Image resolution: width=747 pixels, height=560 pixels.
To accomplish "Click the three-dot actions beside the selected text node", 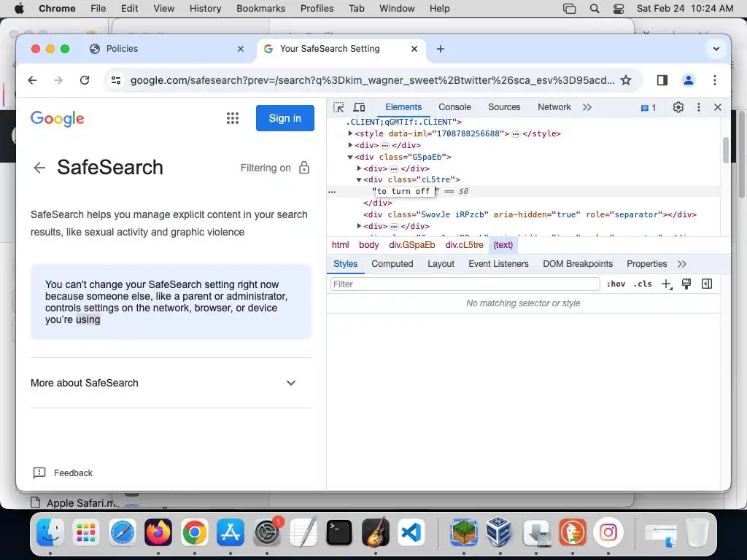I will (x=332, y=192).
